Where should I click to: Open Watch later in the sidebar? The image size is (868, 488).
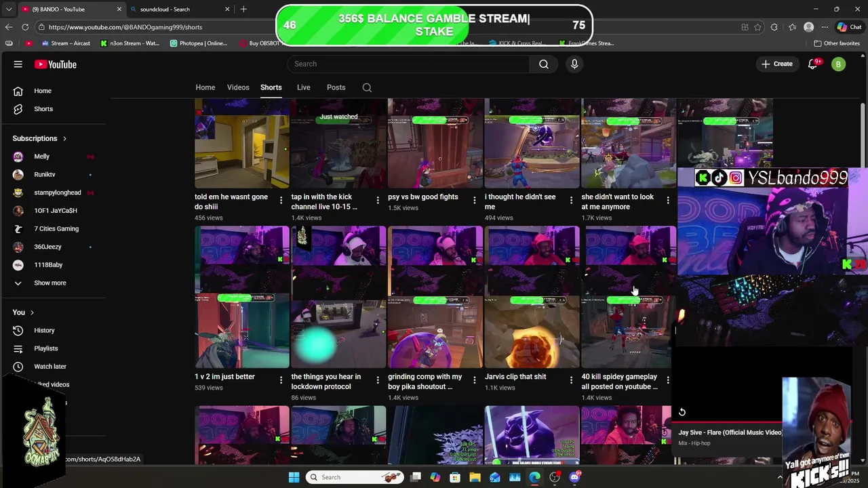tap(51, 367)
